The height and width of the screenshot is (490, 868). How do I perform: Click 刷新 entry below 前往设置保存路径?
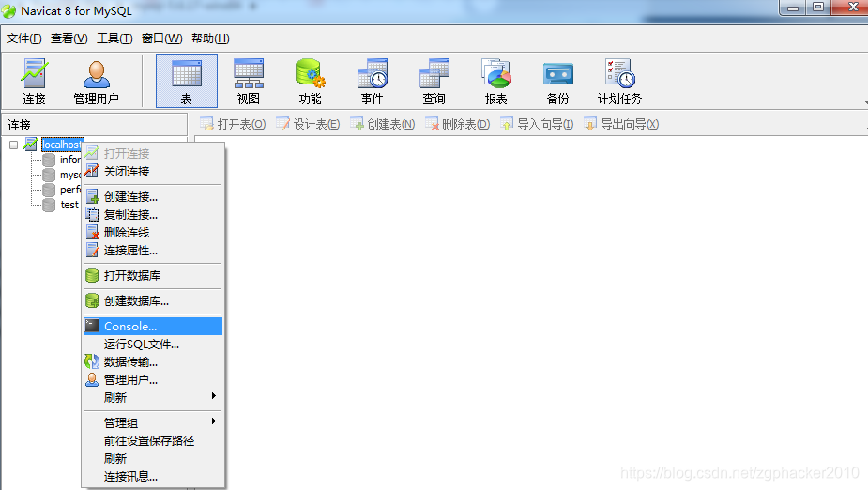coord(153,458)
